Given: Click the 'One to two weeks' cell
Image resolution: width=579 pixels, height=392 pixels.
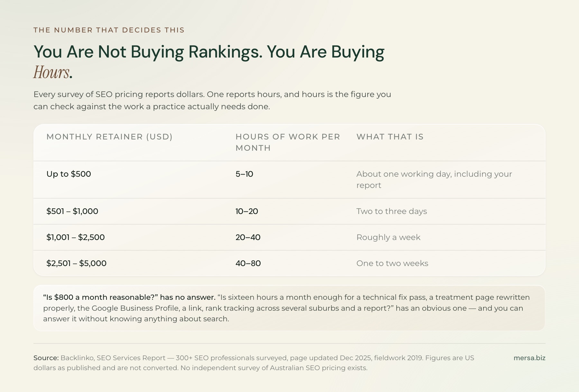Looking at the screenshot, I should pyautogui.click(x=392, y=263).
